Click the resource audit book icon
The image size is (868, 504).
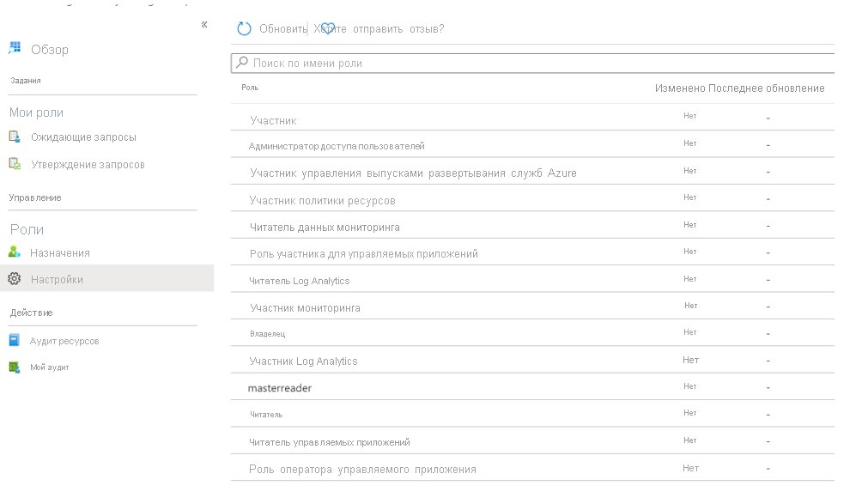point(15,340)
